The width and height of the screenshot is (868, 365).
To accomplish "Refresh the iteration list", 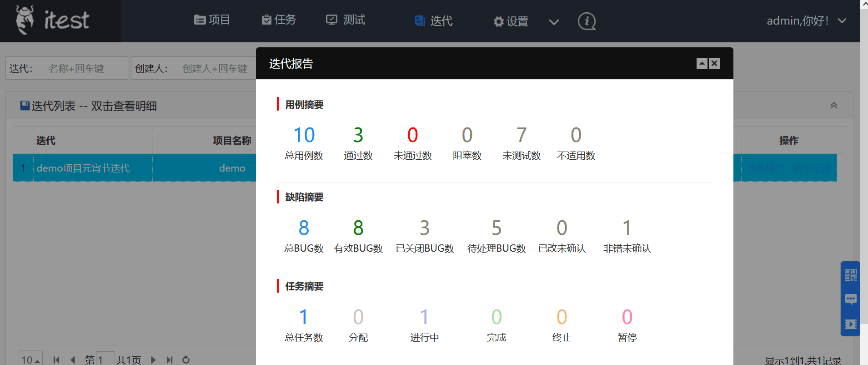I will pyautogui.click(x=186, y=360).
